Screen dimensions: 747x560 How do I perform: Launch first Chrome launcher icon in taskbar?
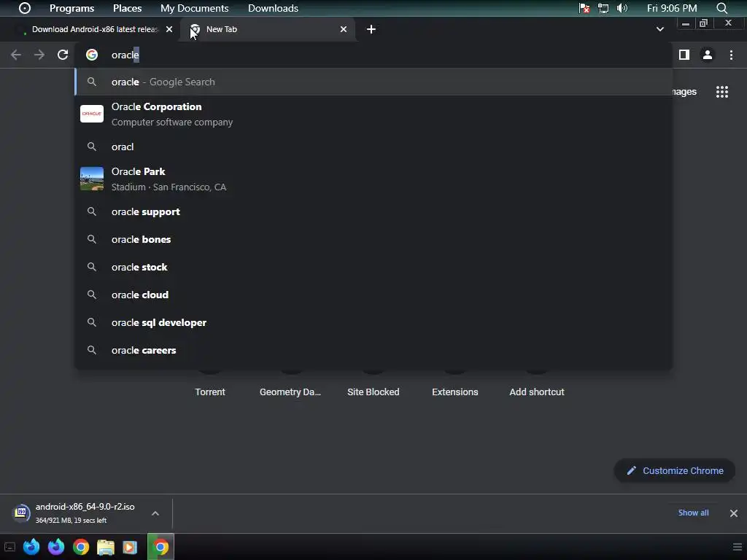tap(81, 547)
